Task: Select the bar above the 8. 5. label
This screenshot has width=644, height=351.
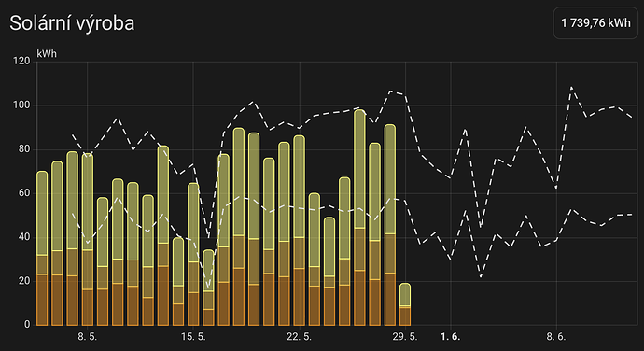Action: tap(88, 239)
